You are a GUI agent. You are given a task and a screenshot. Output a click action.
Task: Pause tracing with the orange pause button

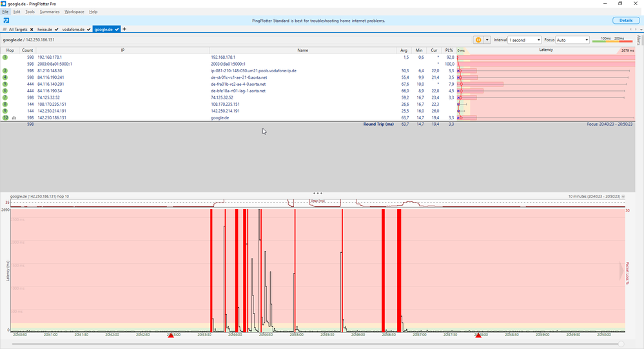click(478, 40)
